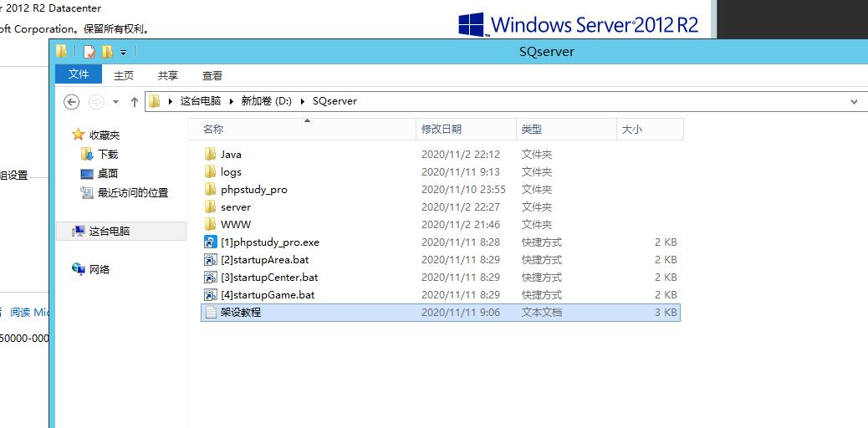Select the [1]phpstudy_pro.exe shortcut icon
Screen dimensions: 868x428
coord(210,242)
